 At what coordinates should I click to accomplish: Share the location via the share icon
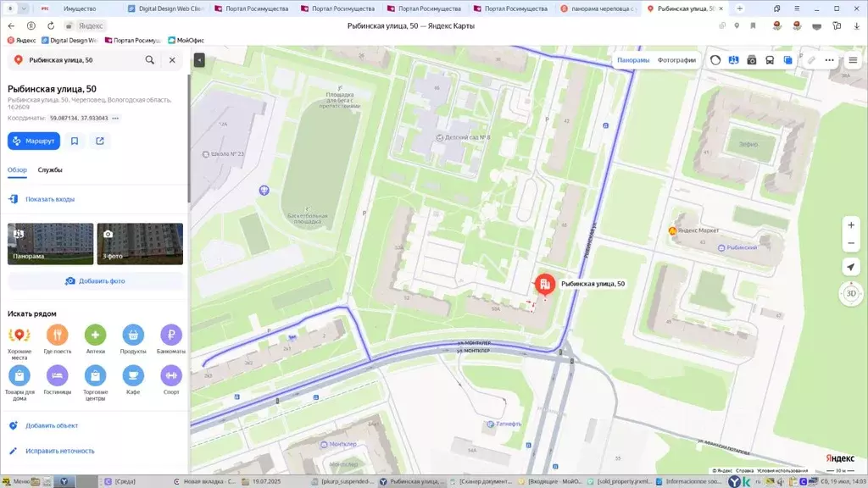tap(100, 141)
